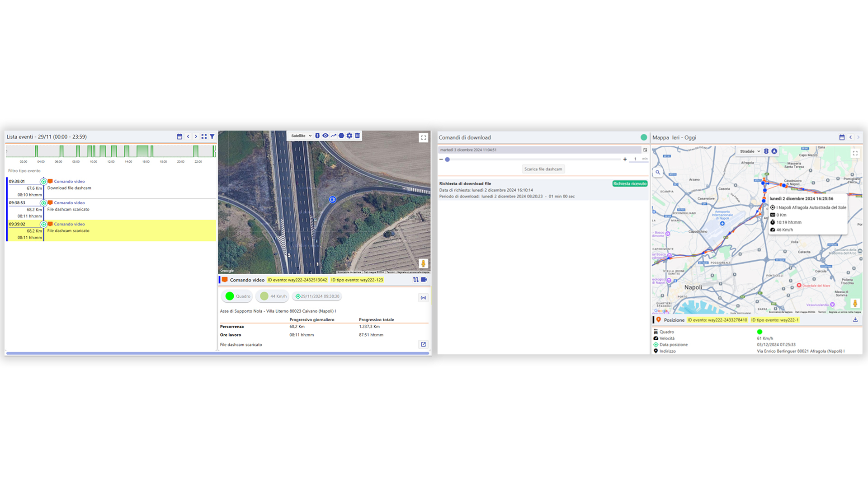Click the fit-to-view icon in Lista eventi
Image resolution: width=868 pixels, height=488 pixels.
pyautogui.click(x=204, y=136)
